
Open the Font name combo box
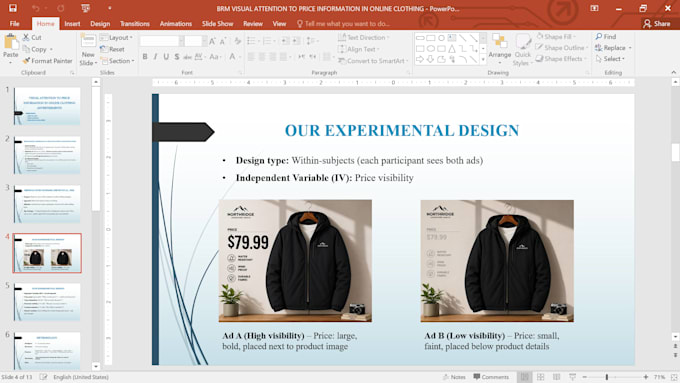[162, 41]
